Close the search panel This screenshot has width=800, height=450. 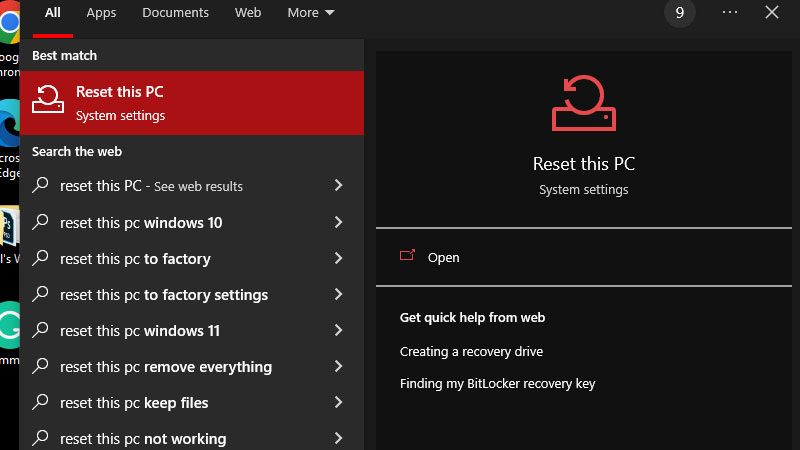click(x=772, y=12)
